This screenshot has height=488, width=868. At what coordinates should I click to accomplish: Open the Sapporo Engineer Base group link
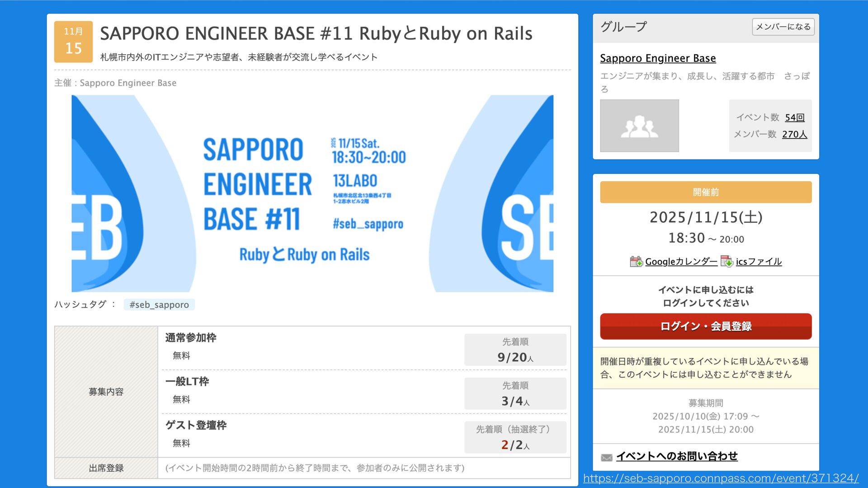pyautogui.click(x=658, y=58)
